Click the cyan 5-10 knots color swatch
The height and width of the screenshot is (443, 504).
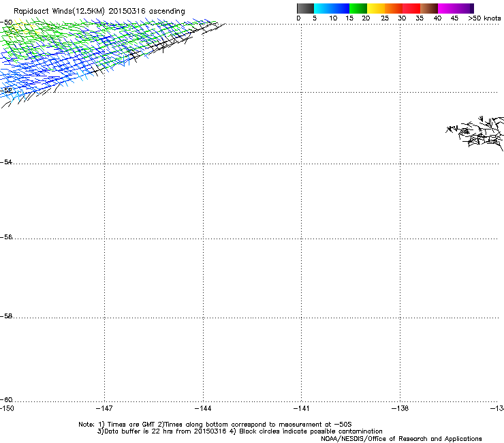[x=323, y=8]
